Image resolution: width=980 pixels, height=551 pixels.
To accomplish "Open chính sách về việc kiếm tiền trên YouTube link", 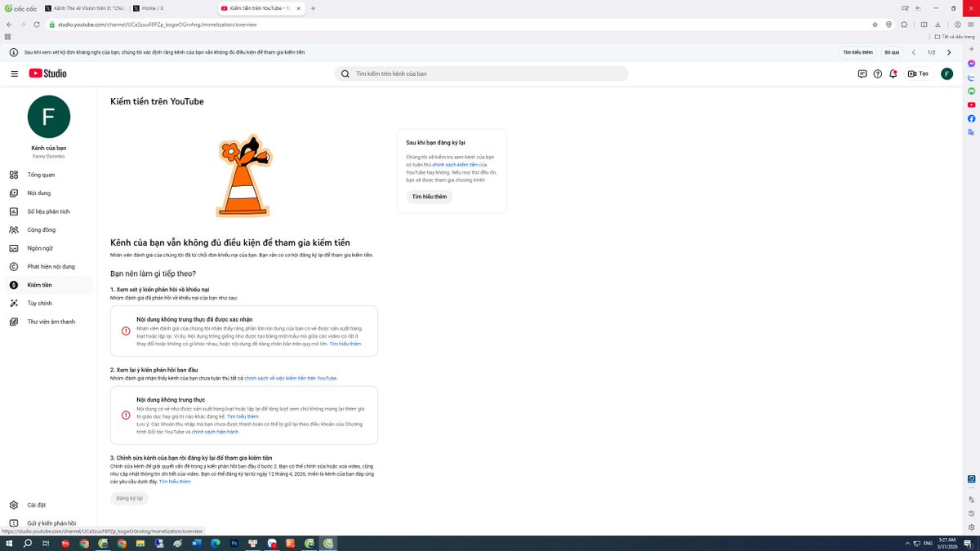I will click(290, 379).
